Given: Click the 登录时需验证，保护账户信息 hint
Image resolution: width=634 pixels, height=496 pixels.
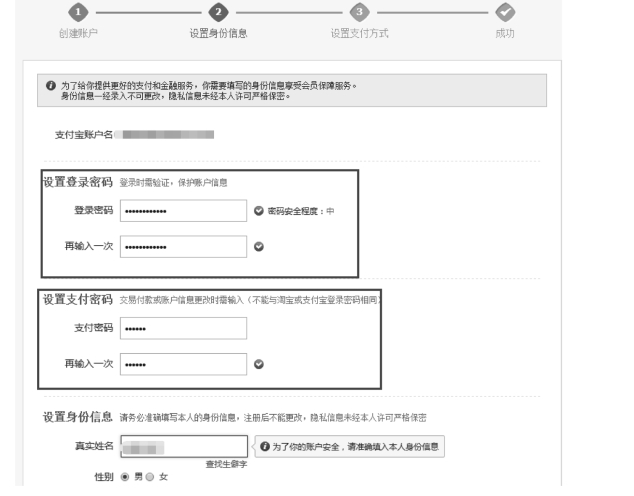Looking at the screenshot, I should pyautogui.click(x=173, y=183).
